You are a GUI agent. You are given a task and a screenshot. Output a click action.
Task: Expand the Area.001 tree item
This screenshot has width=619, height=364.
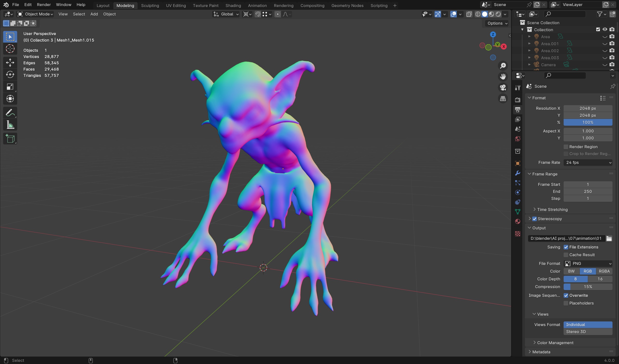coord(529,44)
